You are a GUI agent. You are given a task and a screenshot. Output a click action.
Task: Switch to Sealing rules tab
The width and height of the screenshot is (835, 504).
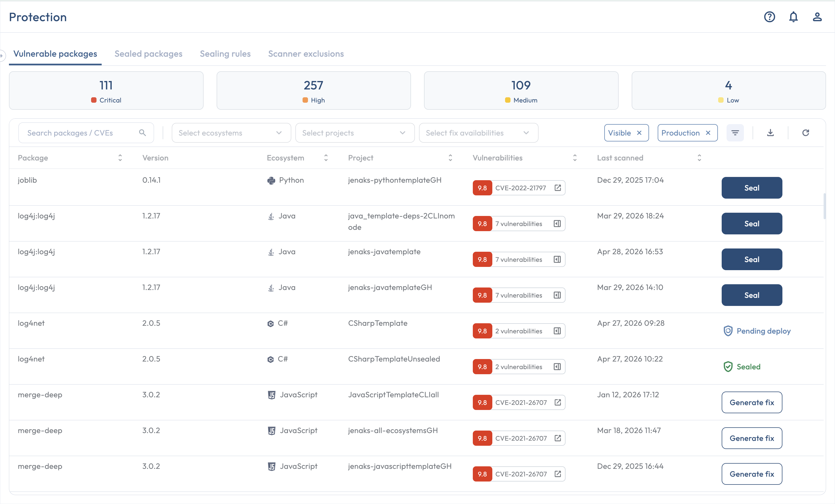coord(225,54)
